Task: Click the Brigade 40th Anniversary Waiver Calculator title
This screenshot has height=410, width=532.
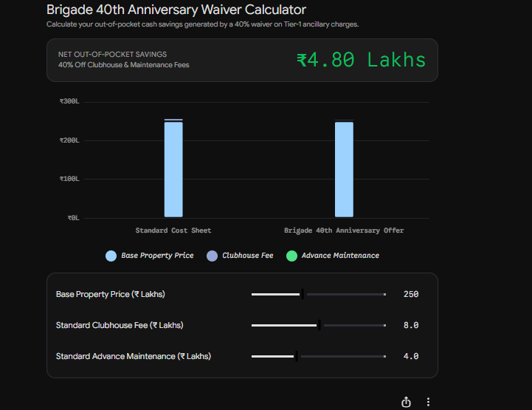Action: coord(176,10)
